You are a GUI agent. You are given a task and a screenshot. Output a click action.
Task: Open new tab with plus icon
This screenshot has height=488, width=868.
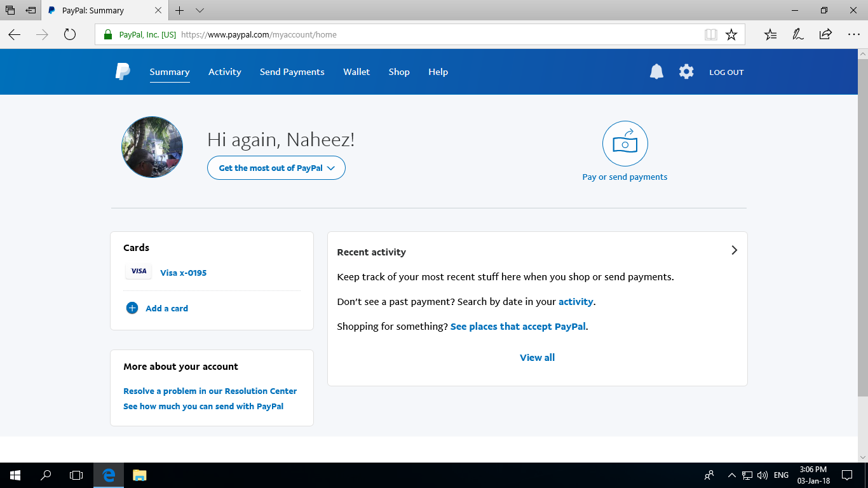180,10
